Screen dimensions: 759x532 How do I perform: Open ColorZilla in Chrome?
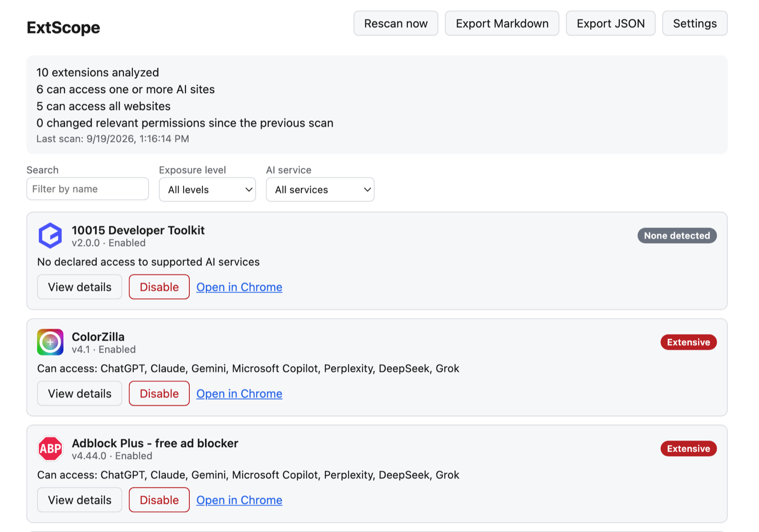[240, 394]
